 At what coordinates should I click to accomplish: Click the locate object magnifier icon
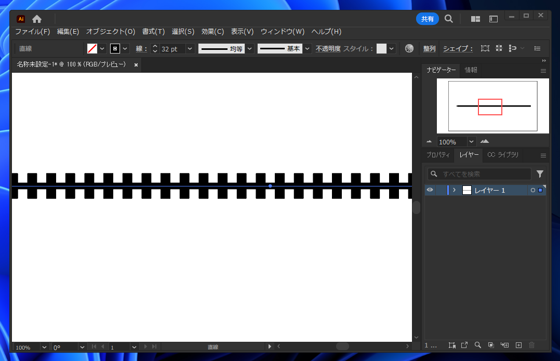coord(478,345)
